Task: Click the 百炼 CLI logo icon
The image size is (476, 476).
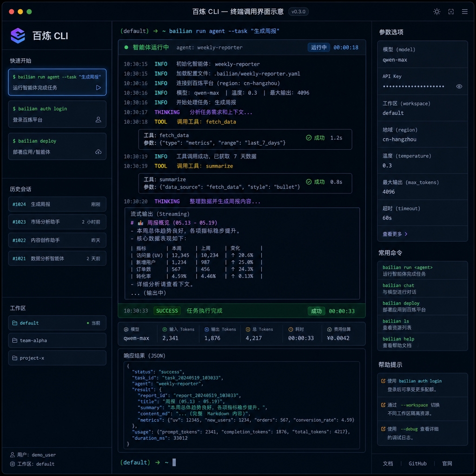Action: (18, 35)
